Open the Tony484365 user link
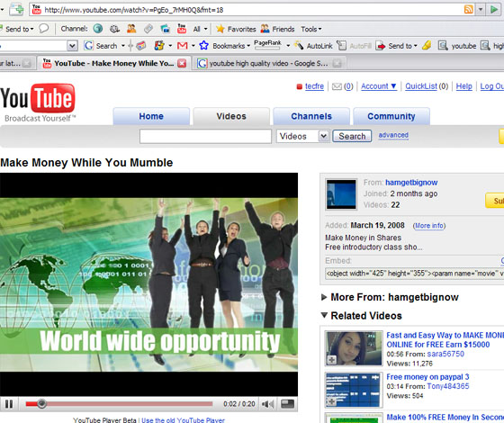The image size is (504, 423). point(448,386)
